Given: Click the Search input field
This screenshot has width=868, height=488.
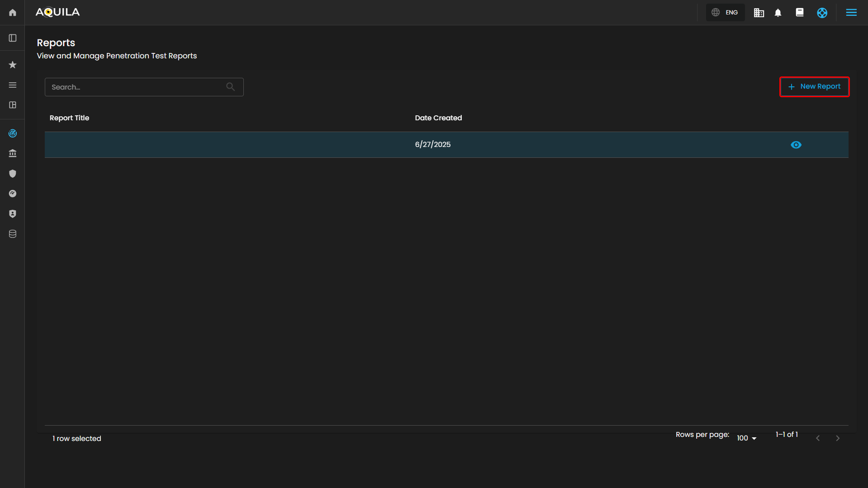Looking at the screenshot, I should [x=136, y=87].
